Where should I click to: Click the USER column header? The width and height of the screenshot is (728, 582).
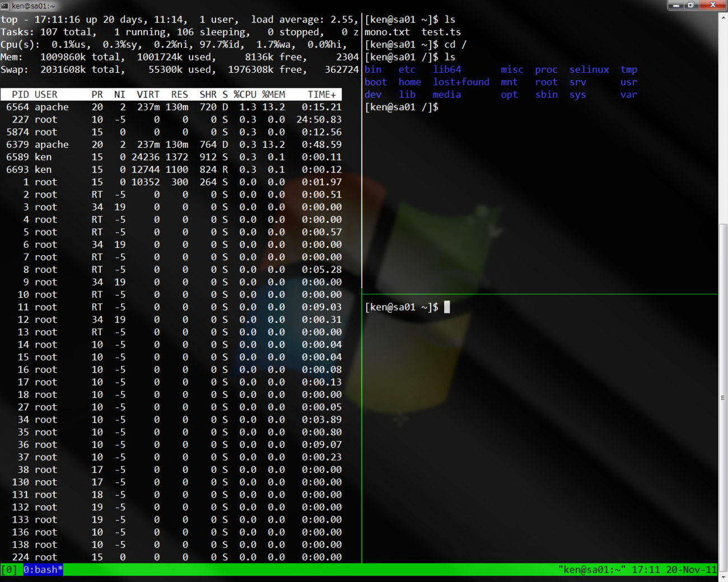[x=46, y=95]
